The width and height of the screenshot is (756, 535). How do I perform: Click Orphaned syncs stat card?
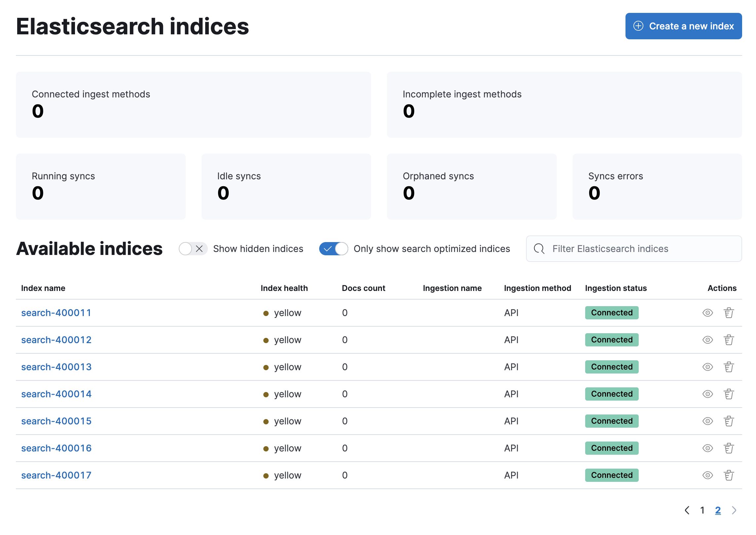[472, 187]
